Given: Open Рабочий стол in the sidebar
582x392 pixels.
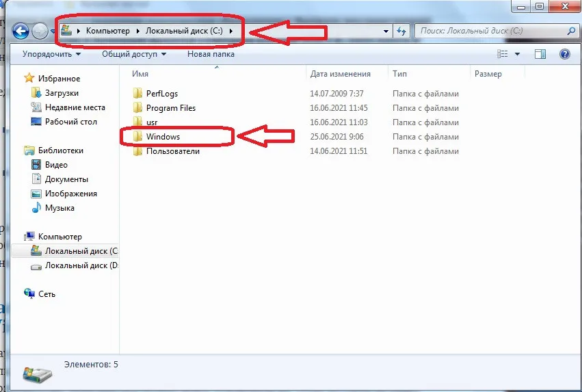Looking at the screenshot, I should pyautogui.click(x=71, y=122).
